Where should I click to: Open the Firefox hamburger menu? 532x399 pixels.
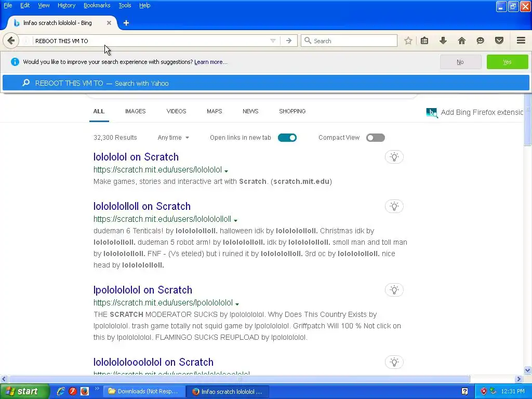pyautogui.click(x=521, y=41)
